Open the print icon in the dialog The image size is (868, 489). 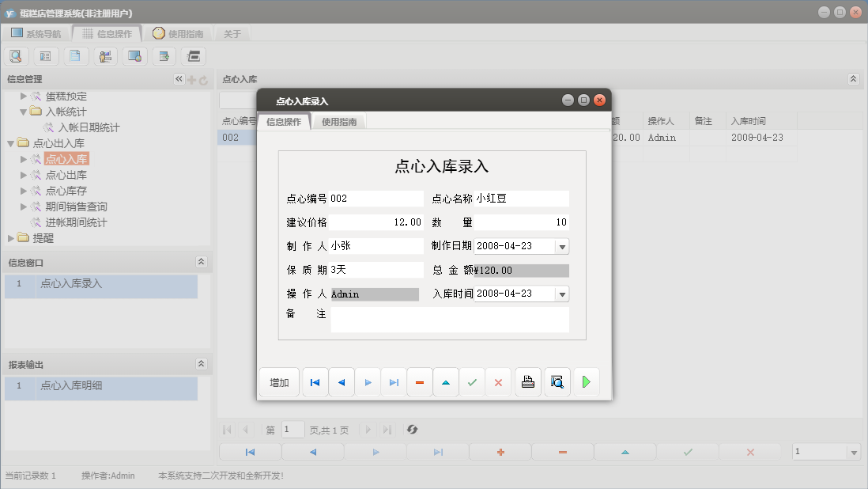pyautogui.click(x=527, y=382)
